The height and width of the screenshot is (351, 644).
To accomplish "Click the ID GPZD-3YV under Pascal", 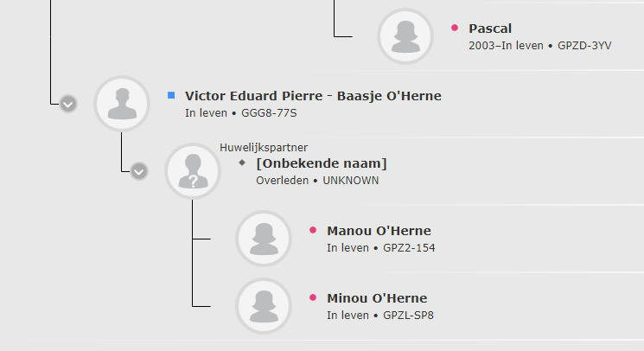I will [584, 46].
